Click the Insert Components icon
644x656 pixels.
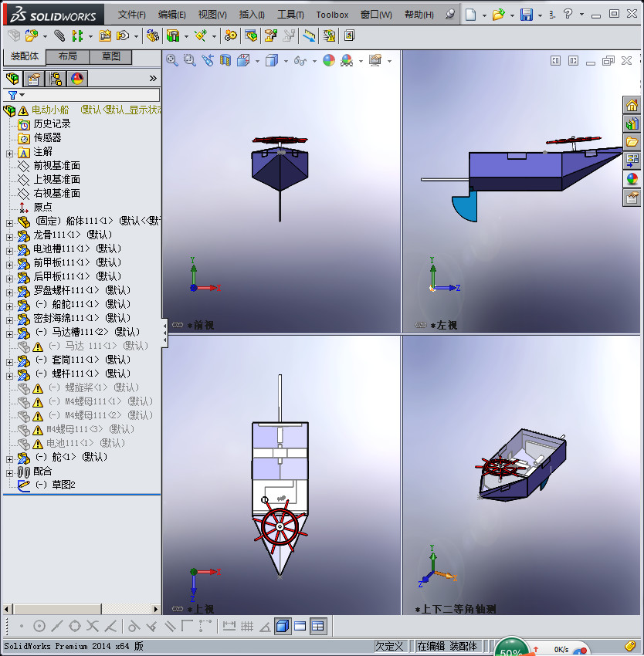(32, 36)
